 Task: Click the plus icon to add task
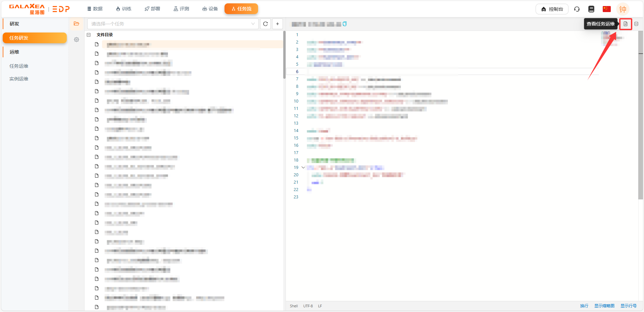278,24
